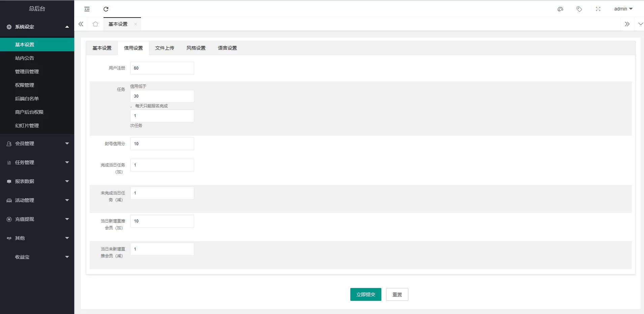Switch to the 风格设置 tab

click(x=196, y=48)
